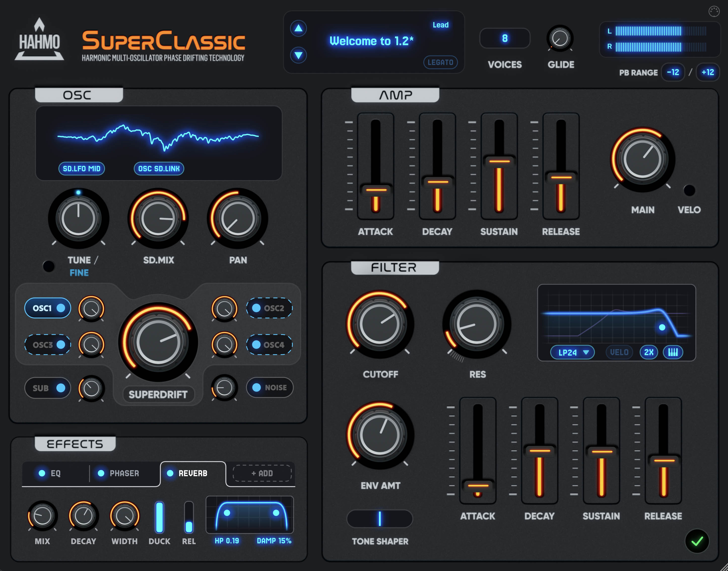Click the Amp Main volume knob
Viewport: 728px width, 571px height.
pos(642,159)
